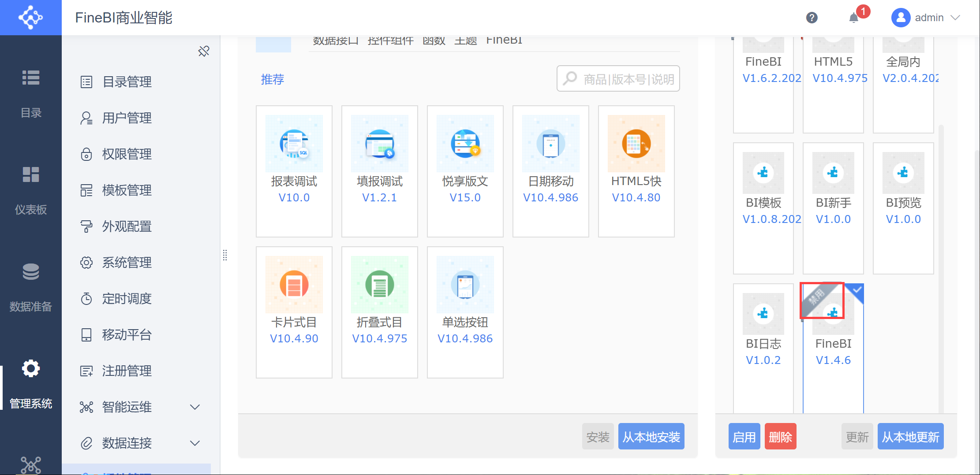Choose the installed BI新手 plugin
Viewport: 980px width, 475px height.
click(833, 208)
